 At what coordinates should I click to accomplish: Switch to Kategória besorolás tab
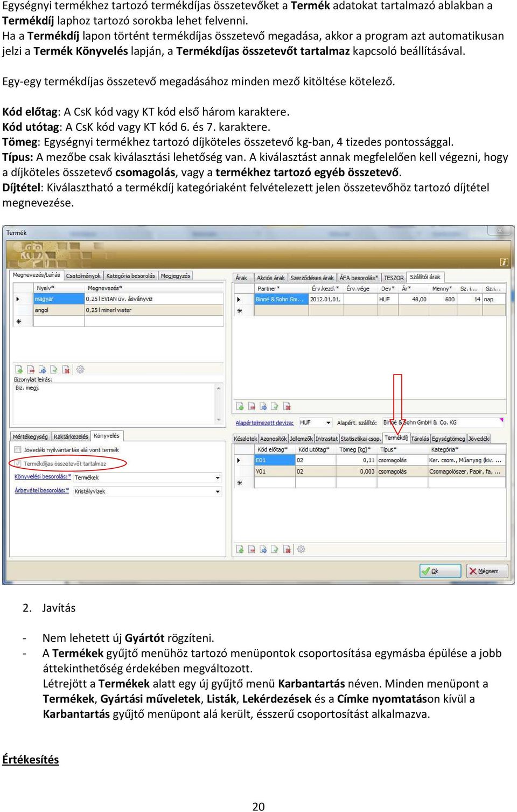click(x=130, y=276)
